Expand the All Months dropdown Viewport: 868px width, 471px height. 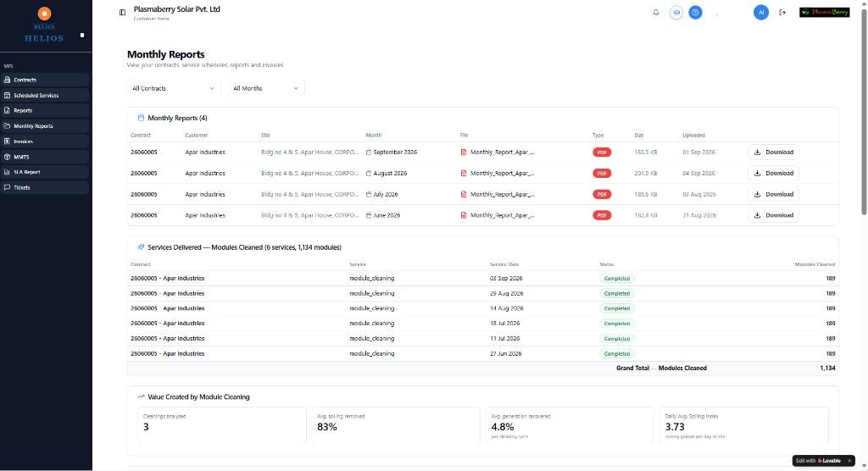click(x=265, y=88)
